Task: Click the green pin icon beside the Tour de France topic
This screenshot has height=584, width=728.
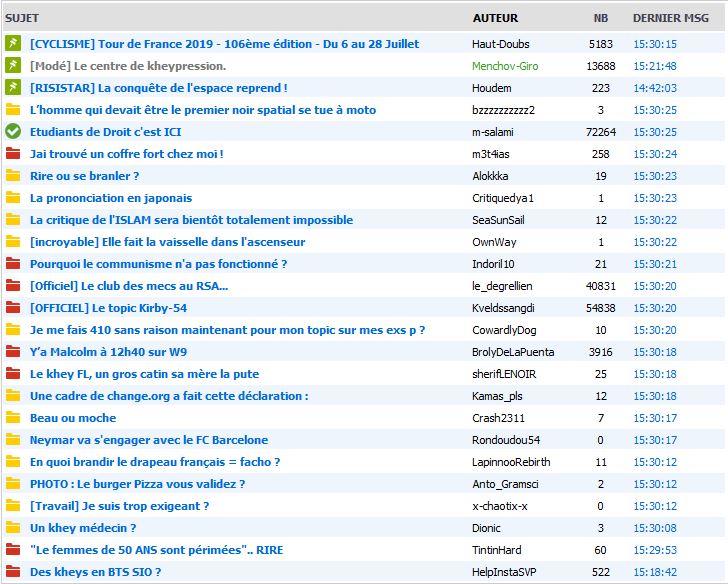Action: (x=13, y=44)
